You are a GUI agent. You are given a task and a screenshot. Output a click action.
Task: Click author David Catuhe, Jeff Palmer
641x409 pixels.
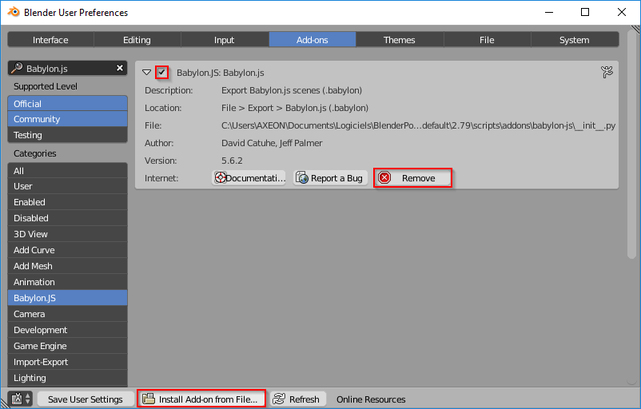coord(272,143)
